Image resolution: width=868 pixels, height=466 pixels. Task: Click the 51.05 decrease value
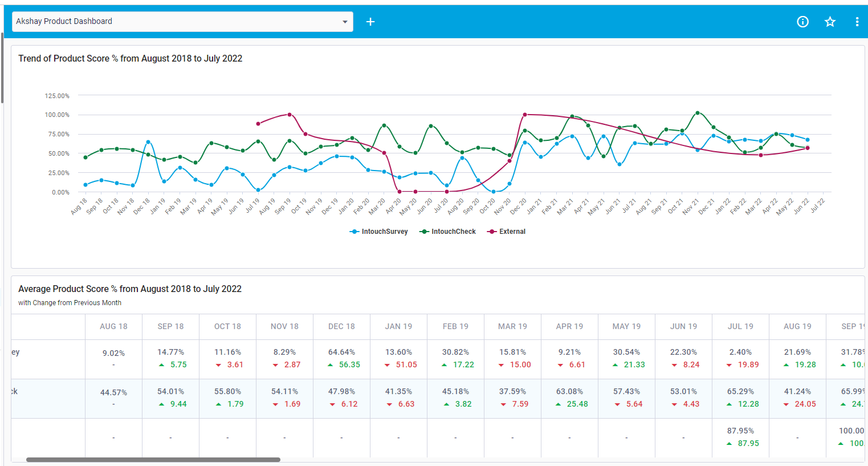point(406,364)
